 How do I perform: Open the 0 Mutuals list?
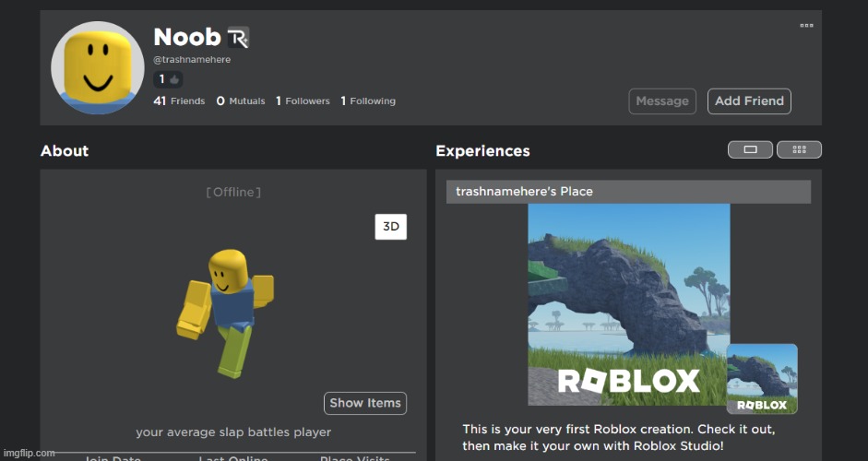[240, 100]
